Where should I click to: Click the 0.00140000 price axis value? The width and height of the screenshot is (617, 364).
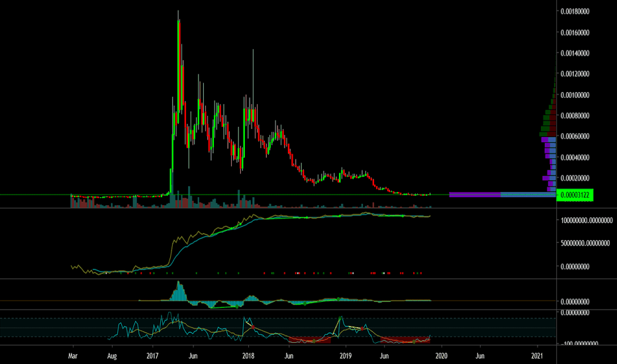pyautogui.click(x=575, y=53)
